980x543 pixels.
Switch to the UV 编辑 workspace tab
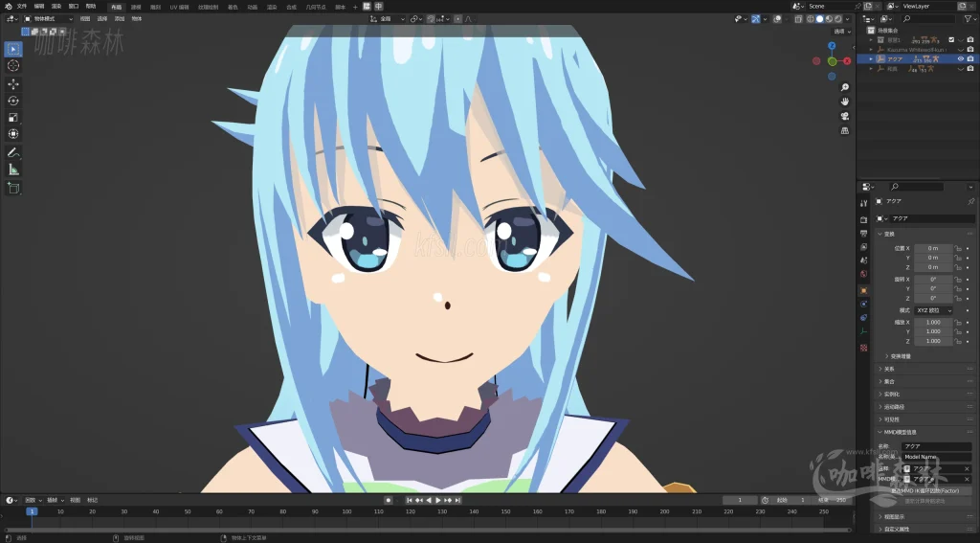coord(179,7)
